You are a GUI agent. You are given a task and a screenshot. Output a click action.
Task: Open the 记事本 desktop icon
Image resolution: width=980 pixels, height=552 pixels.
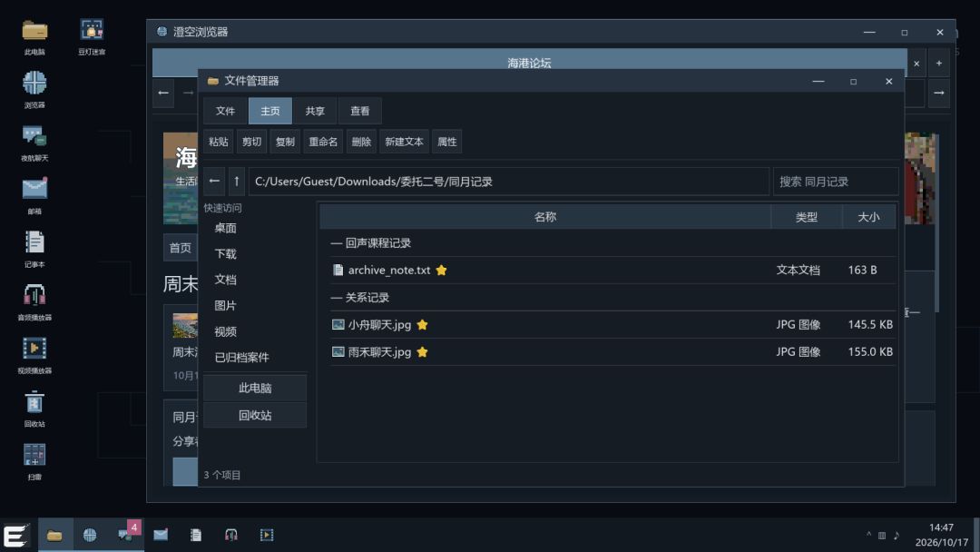(34, 250)
